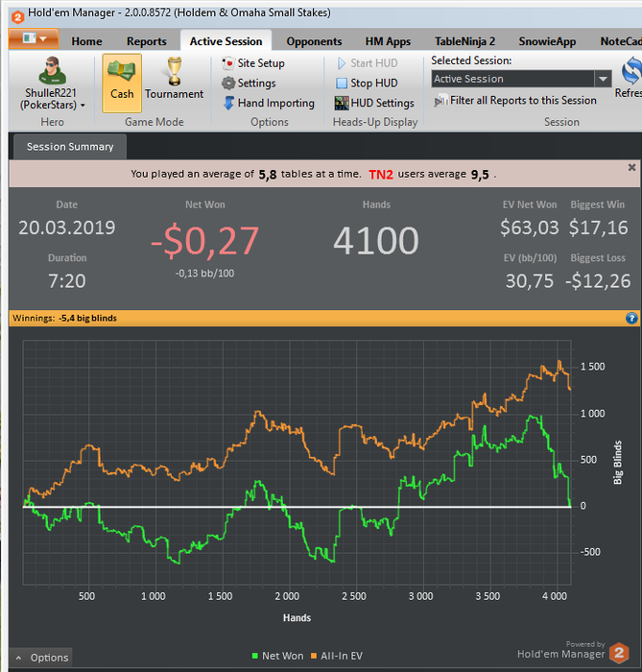Open Settings with the gear icon
Screen dimensions: 642x672
click(249, 84)
